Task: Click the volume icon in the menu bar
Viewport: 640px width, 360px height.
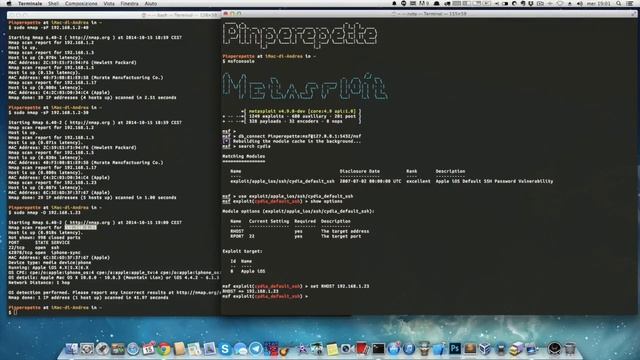Action: [580, 3]
